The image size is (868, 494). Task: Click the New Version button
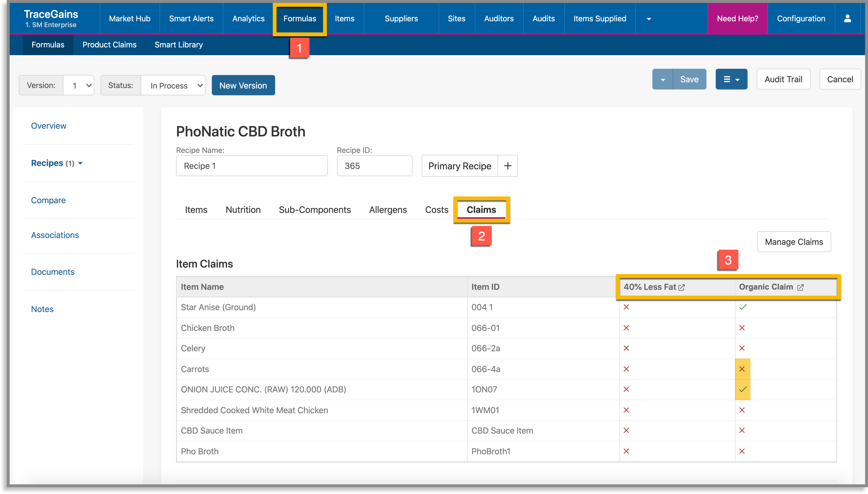coord(243,85)
